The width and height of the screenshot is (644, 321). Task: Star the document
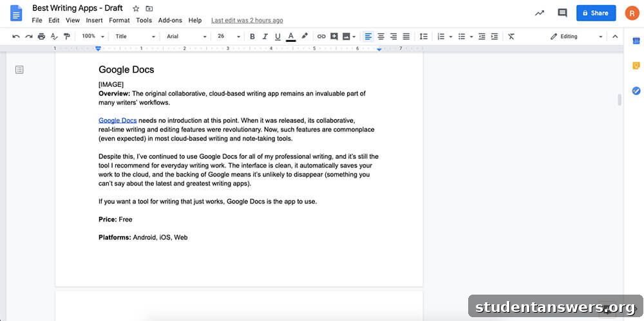click(x=136, y=8)
